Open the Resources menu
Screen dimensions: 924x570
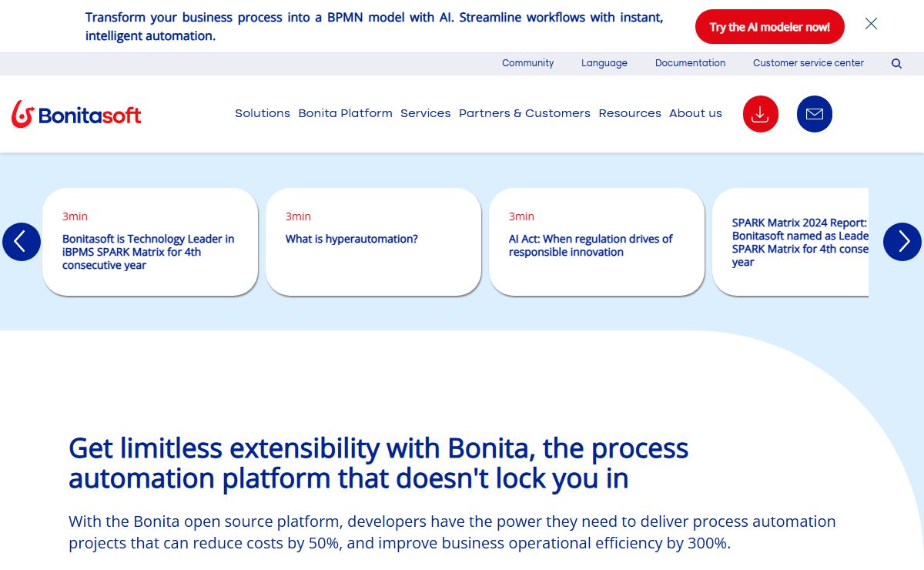pos(630,113)
